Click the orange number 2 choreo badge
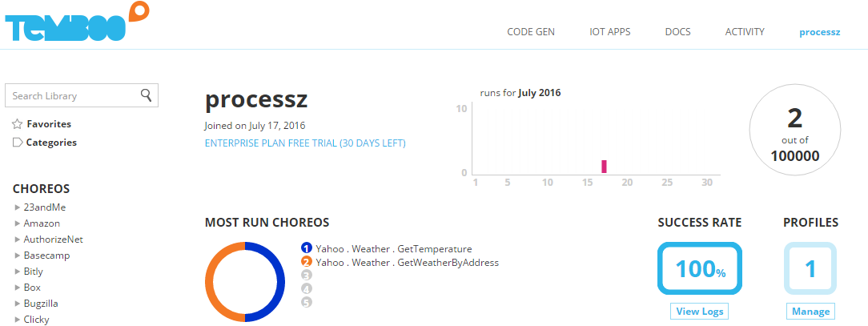This screenshot has width=868, height=326. [306, 262]
